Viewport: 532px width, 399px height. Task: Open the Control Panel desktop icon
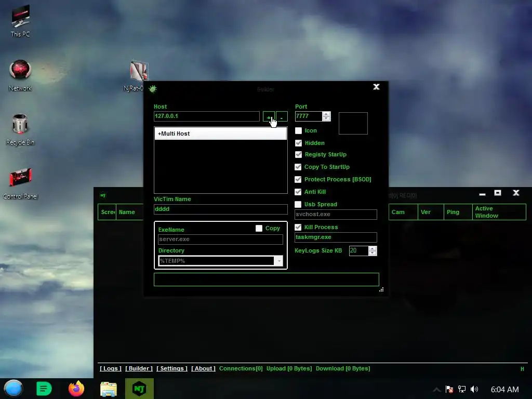[x=20, y=183]
